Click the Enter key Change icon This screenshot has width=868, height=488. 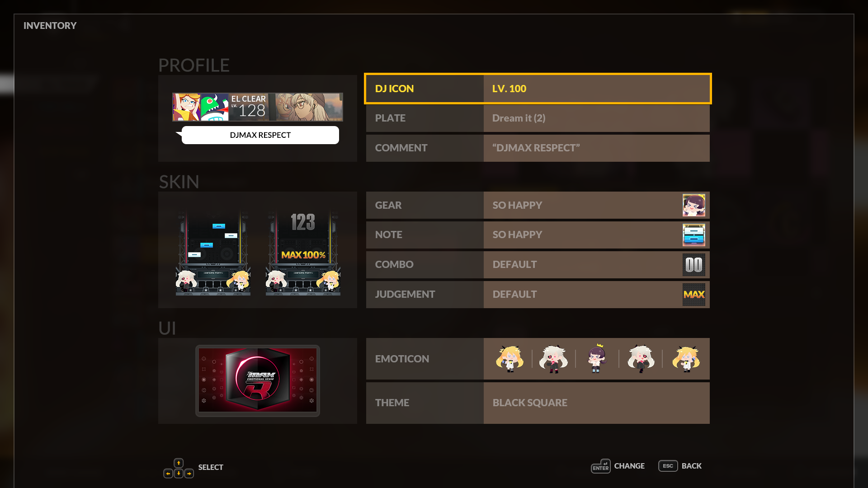coord(601,466)
